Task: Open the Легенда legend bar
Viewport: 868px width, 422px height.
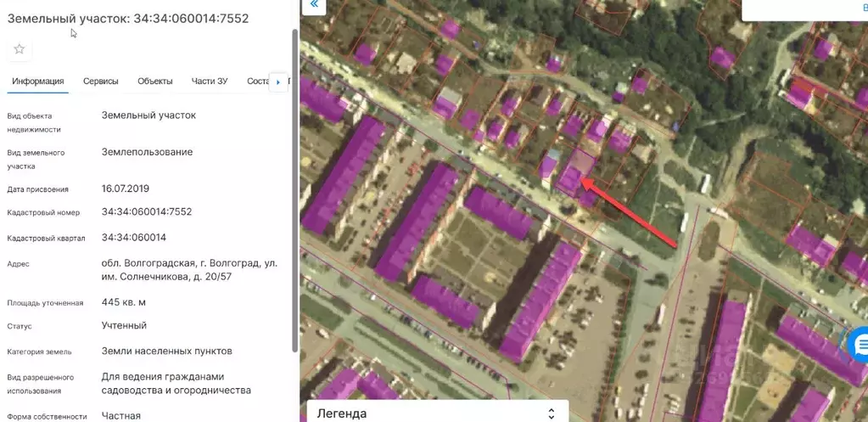Action: point(424,414)
